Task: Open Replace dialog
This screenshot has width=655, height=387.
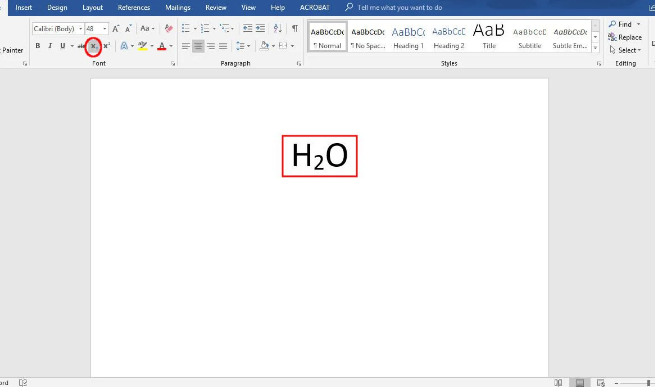Action: coord(625,37)
